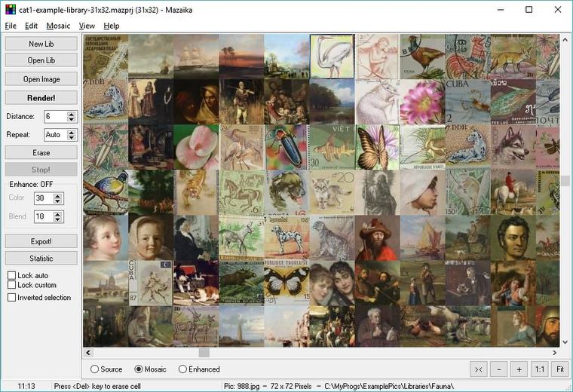
Task: Increase Repeat value with up arrow
Action: coord(72,132)
